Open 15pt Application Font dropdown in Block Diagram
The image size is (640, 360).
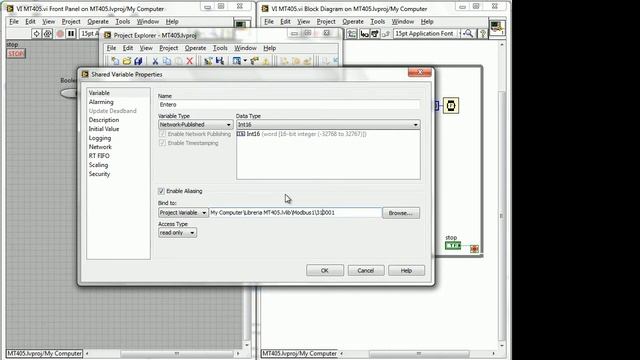click(x=427, y=33)
